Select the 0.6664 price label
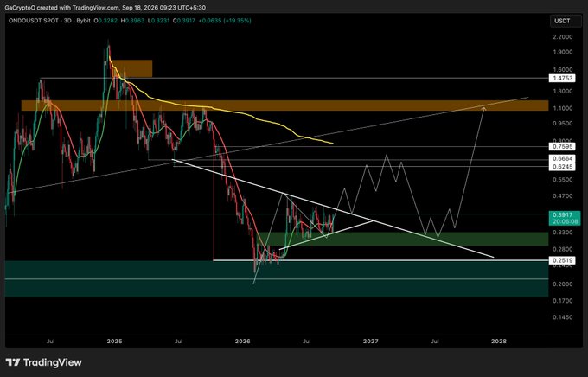Image resolution: width=588 pixels, height=377 pixels. pos(561,159)
